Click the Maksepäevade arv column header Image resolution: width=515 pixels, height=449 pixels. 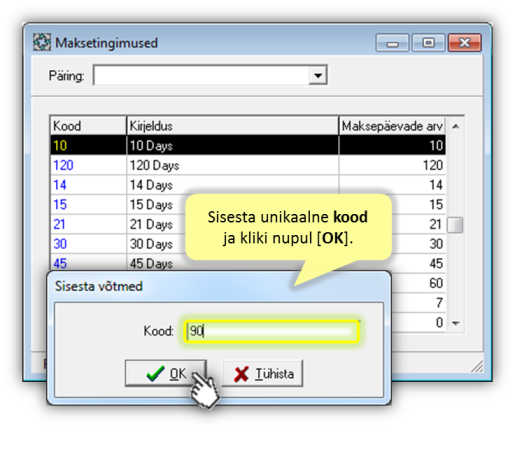[x=392, y=126]
